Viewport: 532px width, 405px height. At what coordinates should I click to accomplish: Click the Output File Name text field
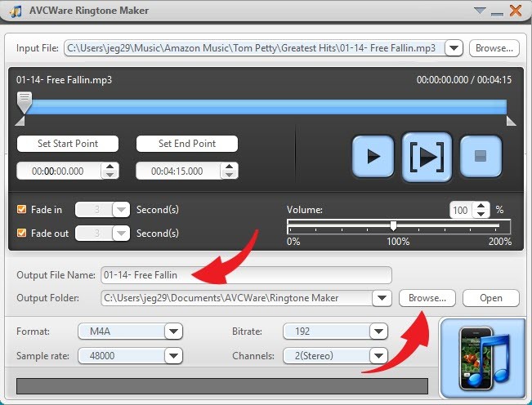[x=246, y=275]
